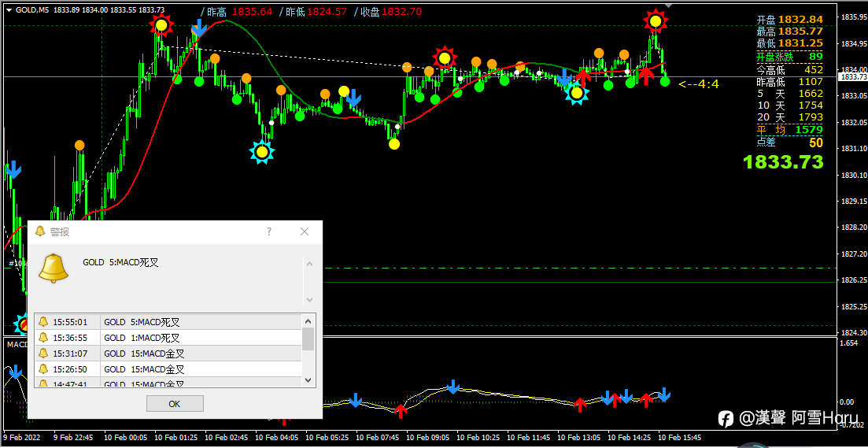Image resolution: width=868 pixels, height=448 pixels.
Task: Click the cyan sun marker near 10 Feb 13:05
Action: pos(577,93)
